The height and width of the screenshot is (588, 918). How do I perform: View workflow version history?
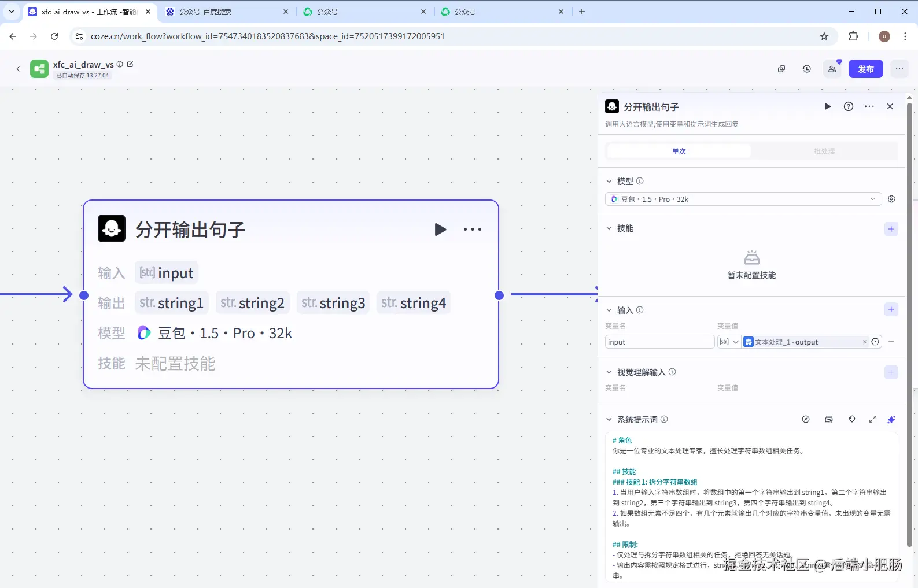click(x=807, y=69)
